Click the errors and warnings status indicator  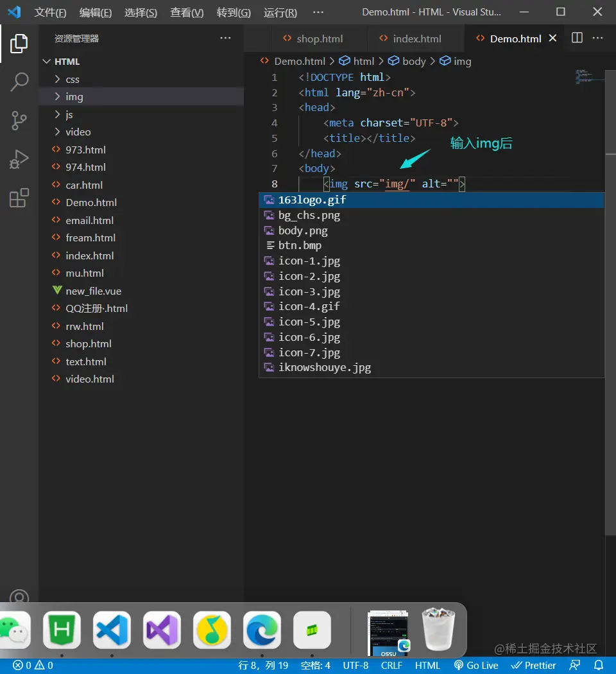coord(33,666)
